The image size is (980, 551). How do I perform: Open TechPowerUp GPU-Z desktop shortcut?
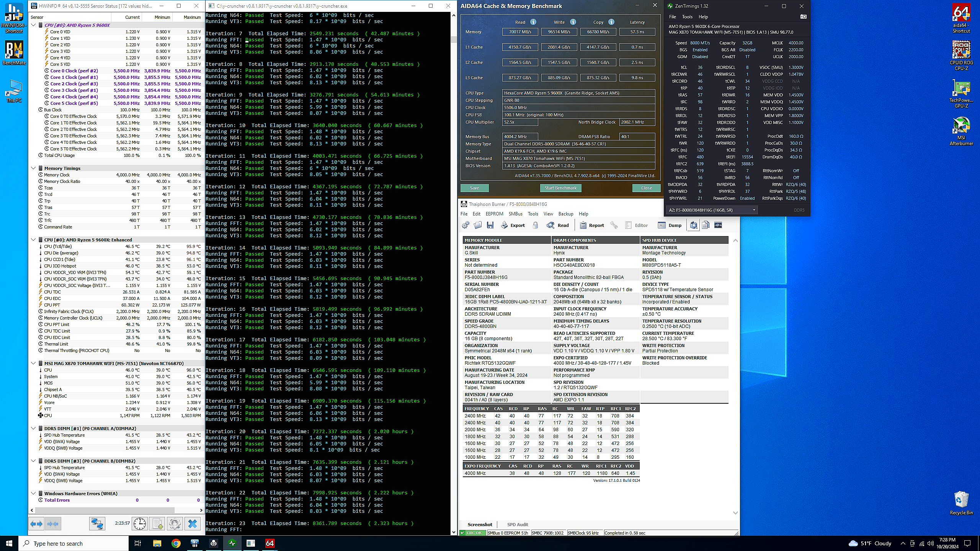point(961,94)
